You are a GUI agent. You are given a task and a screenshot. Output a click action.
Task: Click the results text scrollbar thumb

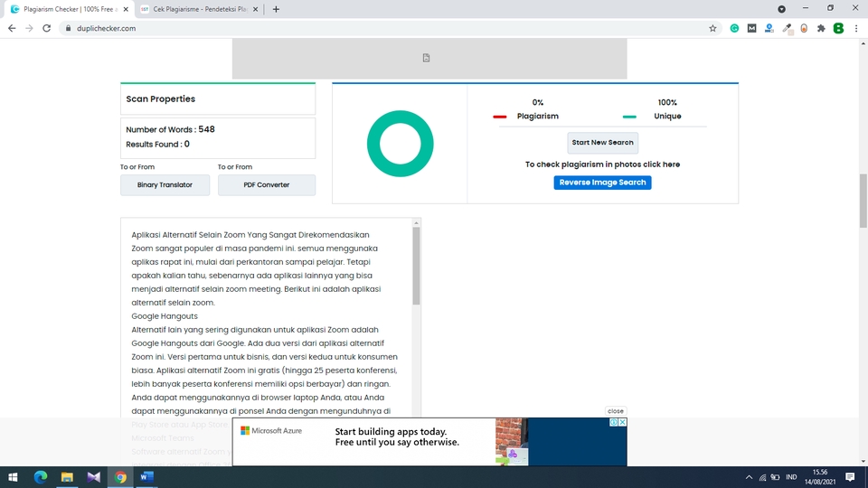coord(416,266)
